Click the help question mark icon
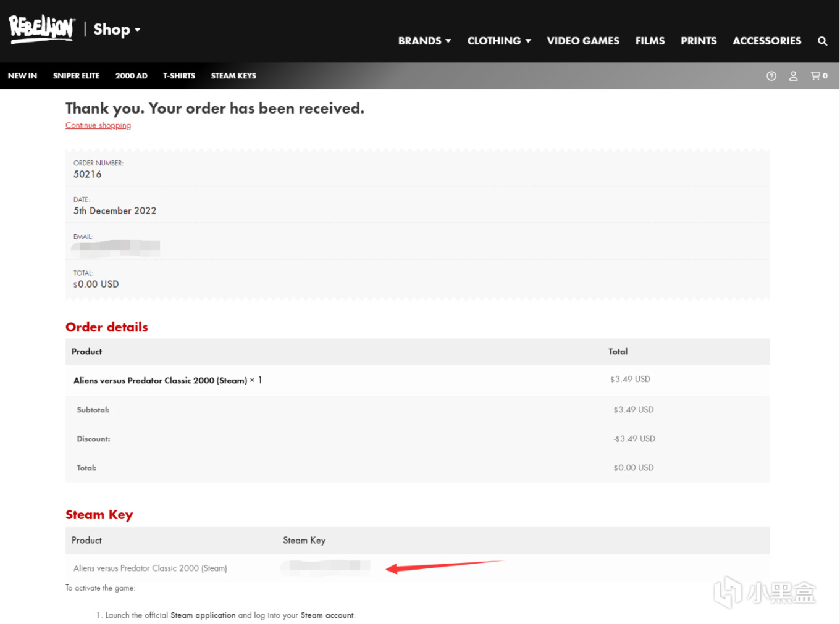The image size is (840, 624). (771, 76)
